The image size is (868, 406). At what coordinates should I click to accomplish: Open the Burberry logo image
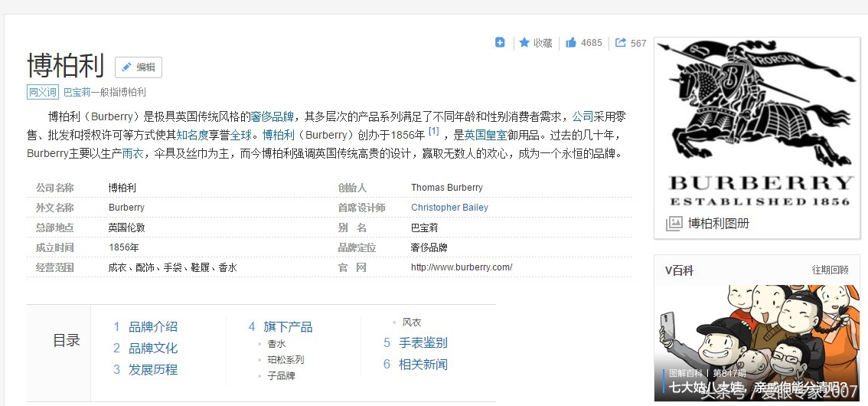757,125
